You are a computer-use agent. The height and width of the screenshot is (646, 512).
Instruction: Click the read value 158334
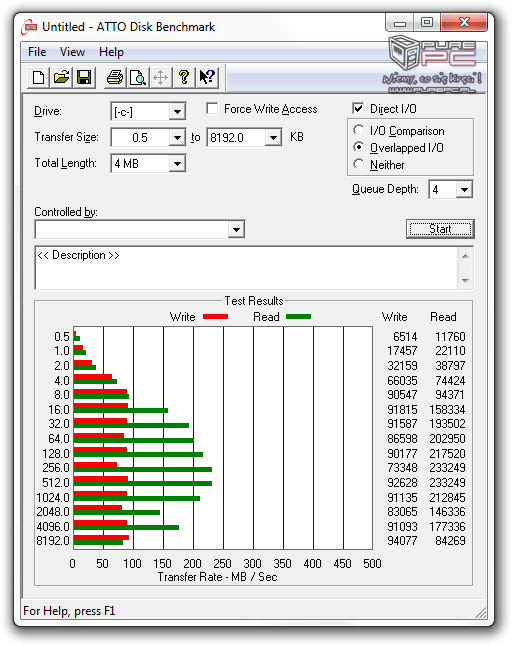[447, 410]
